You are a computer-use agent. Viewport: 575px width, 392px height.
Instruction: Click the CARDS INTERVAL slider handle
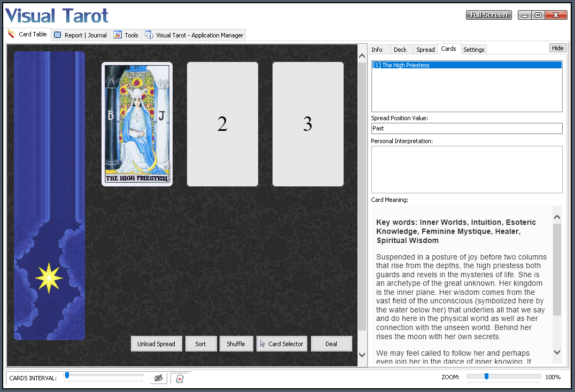[x=67, y=375]
